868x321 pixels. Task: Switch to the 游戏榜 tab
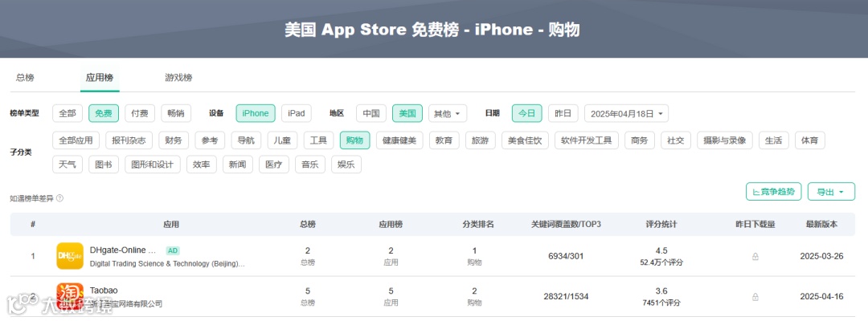tap(178, 77)
